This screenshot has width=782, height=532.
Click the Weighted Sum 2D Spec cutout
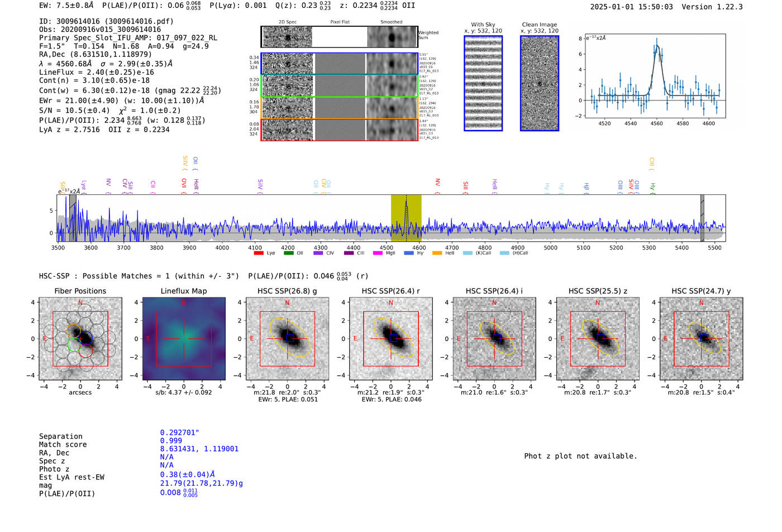[x=287, y=37]
